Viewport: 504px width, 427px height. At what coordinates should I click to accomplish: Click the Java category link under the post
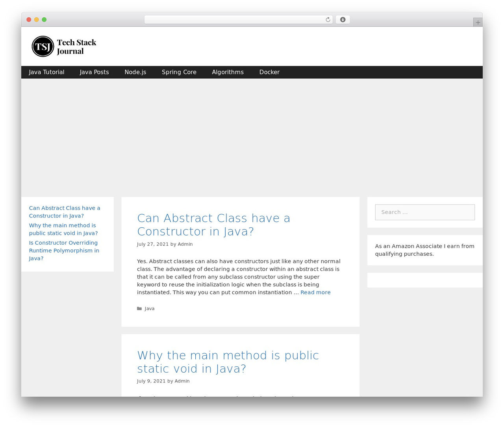[x=150, y=308]
